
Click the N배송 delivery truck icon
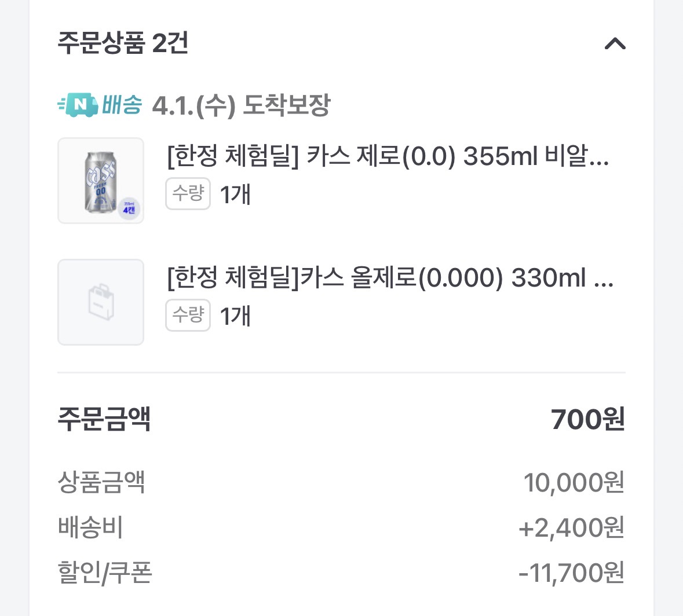pos(78,105)
